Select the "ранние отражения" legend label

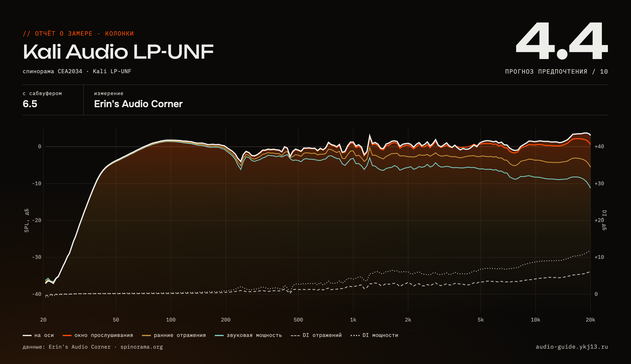pos(180,335)
